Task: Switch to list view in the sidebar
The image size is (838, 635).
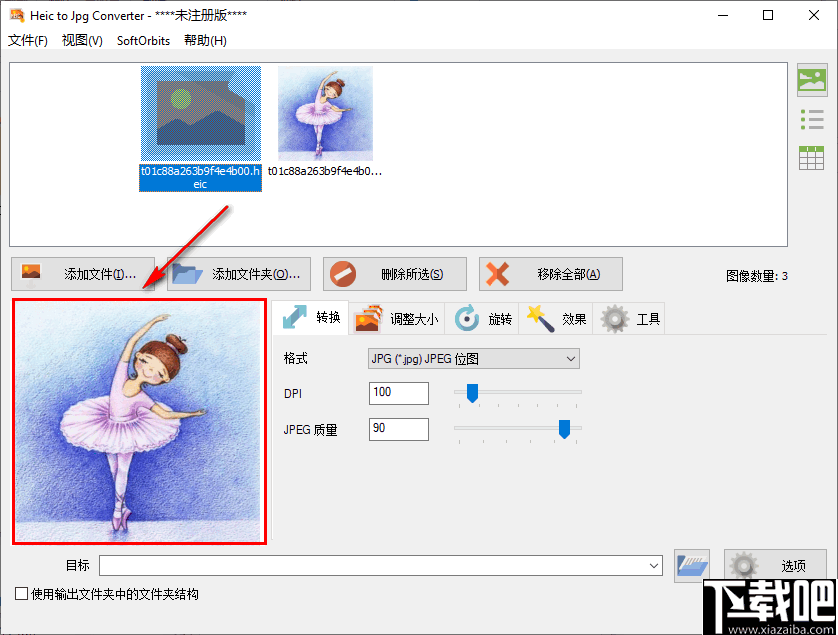Action: [812, 118]
